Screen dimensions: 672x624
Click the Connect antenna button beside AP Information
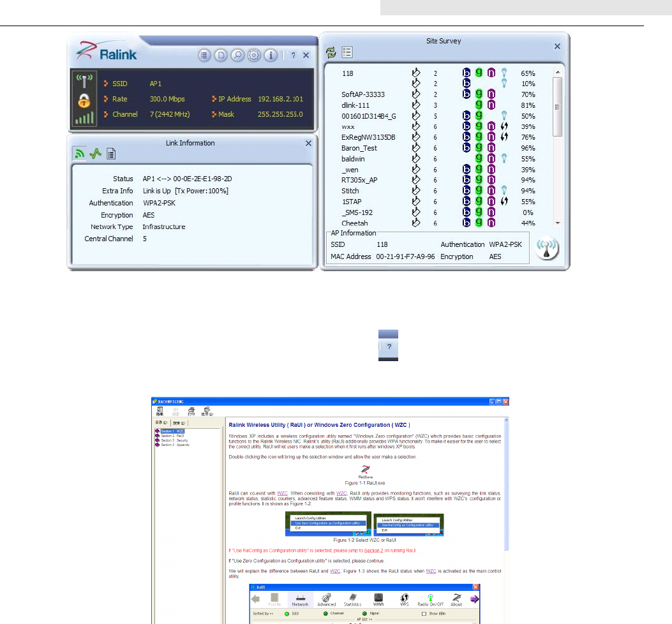547,249
